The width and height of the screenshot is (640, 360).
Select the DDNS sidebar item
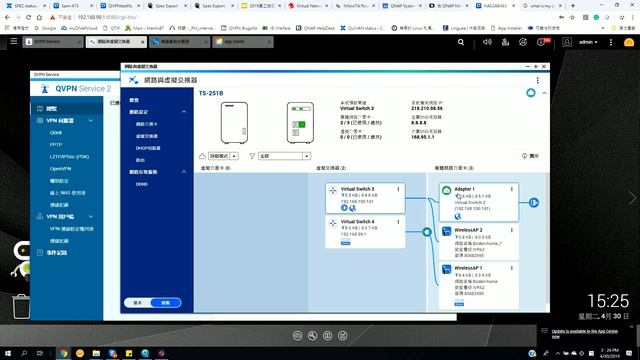(142, 184)
